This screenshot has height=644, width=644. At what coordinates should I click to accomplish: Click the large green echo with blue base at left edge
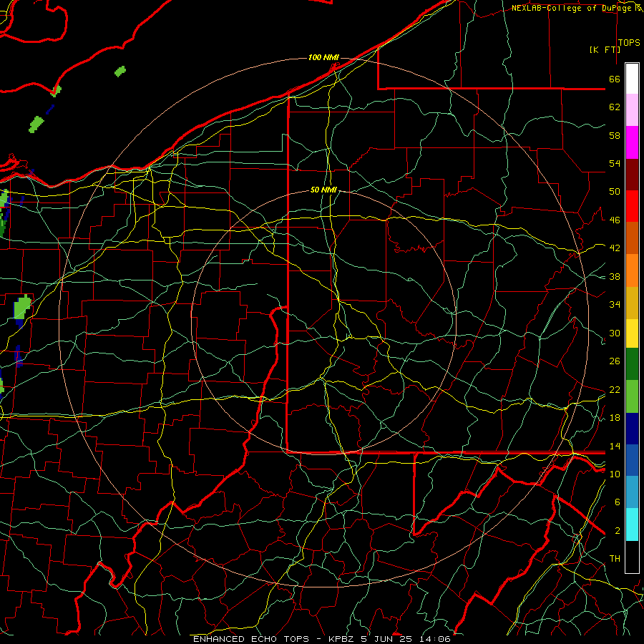coord(23,310)
